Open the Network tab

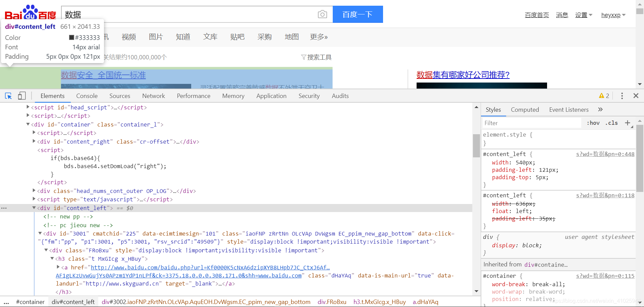point(154,96)
